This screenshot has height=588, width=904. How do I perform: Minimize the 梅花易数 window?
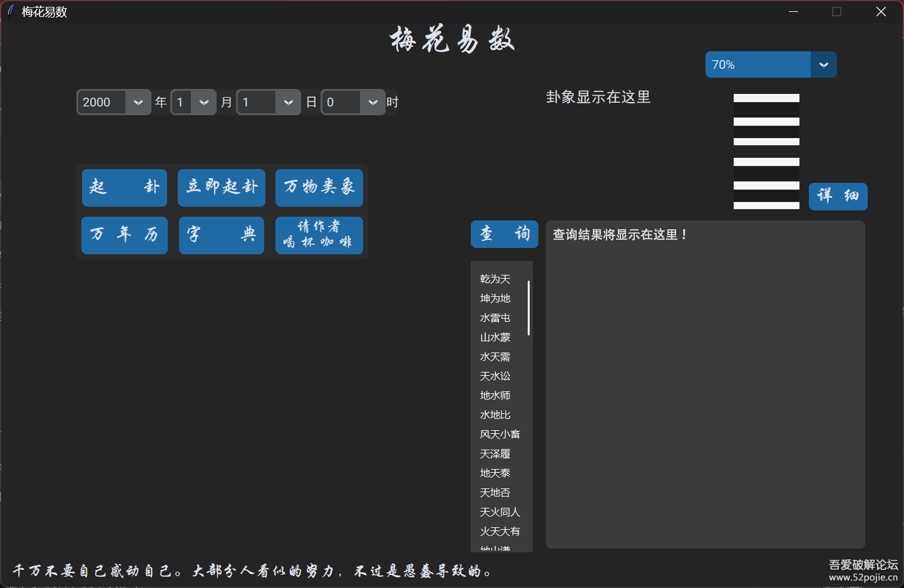point(793,12)
